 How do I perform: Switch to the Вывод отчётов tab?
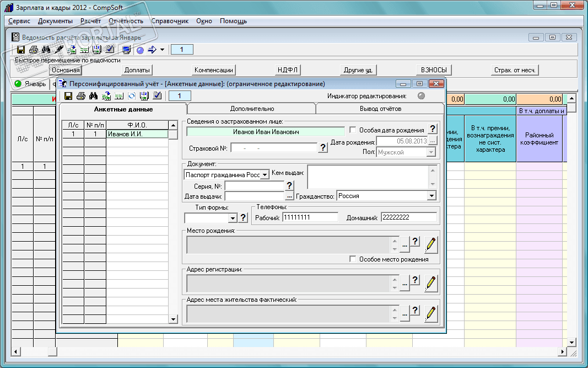[380, 109]
